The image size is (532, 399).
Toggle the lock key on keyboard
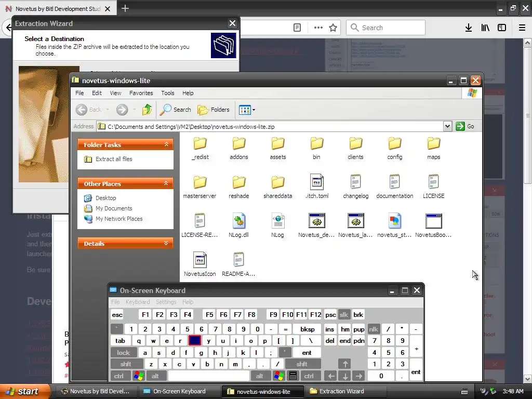pyautogui.click(x=124, y=353)
